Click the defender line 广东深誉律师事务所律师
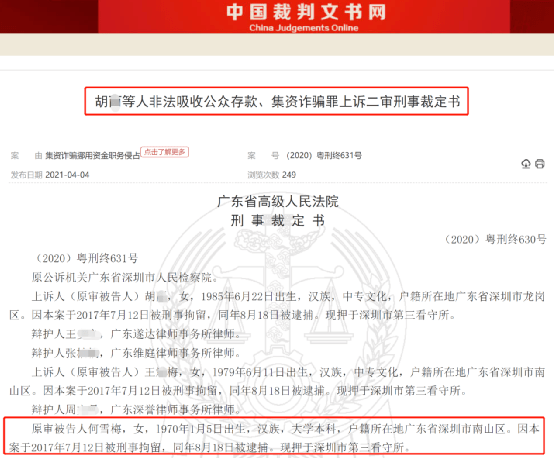This screenshot has width=554, height=458. (137, 410)
